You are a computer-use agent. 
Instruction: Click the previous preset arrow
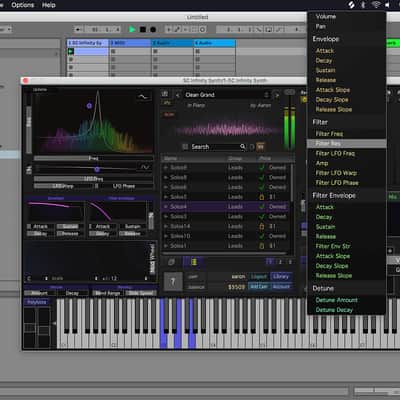(x=178, y=95)
